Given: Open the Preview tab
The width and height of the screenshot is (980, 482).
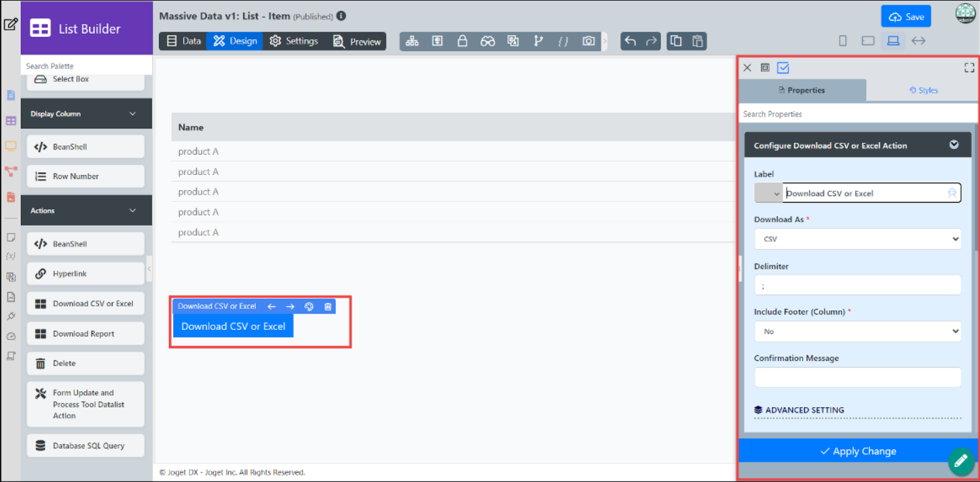Looking at the screenshot, I should click(x=356, y=41).
